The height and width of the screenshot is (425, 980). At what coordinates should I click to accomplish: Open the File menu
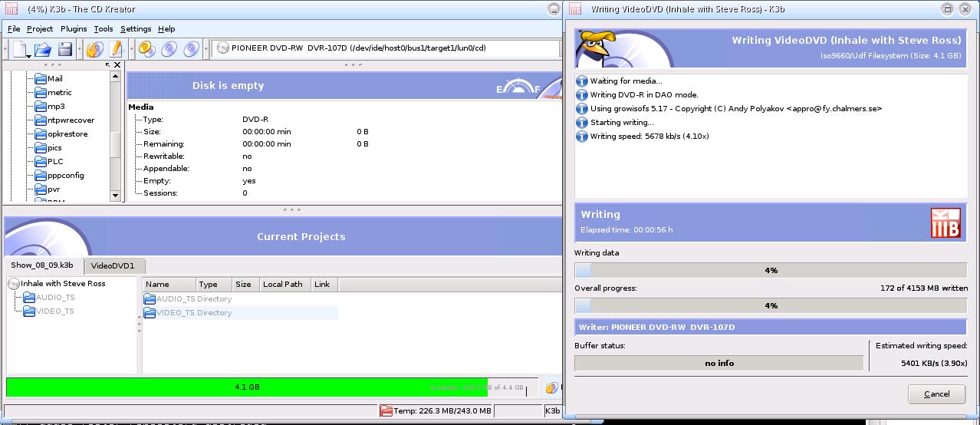tap(14, 29)
